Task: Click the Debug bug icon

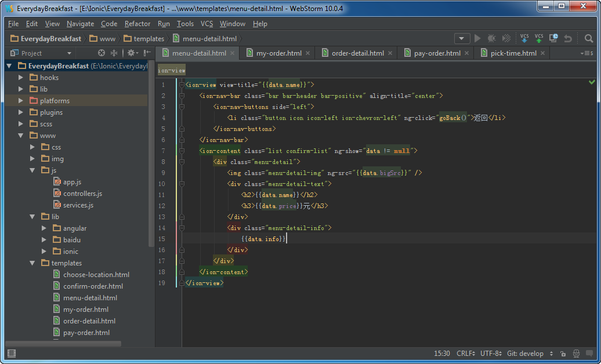Action: pyautogui.click(x=491, y=38)
